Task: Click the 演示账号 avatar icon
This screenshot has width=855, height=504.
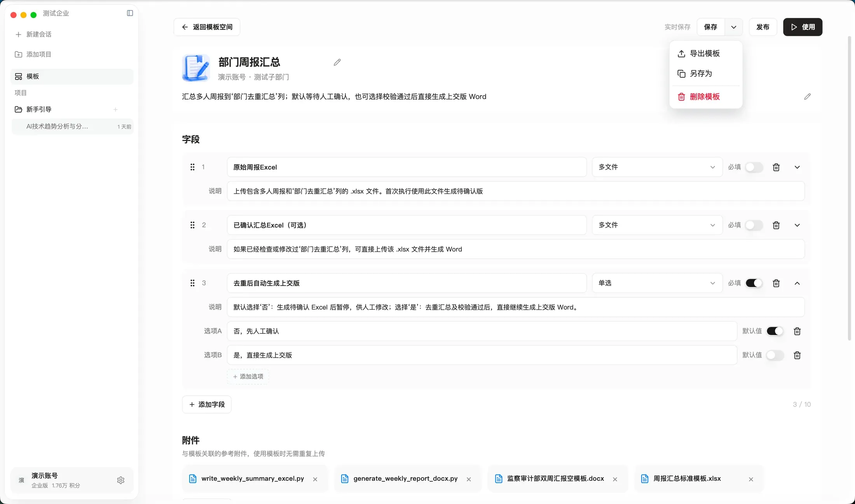Action: (21, 480)
